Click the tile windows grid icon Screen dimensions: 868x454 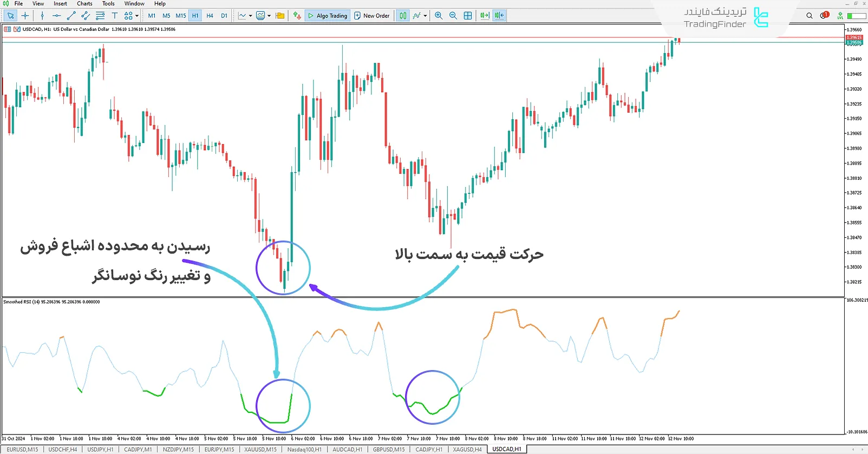click(x=468, y=16)
